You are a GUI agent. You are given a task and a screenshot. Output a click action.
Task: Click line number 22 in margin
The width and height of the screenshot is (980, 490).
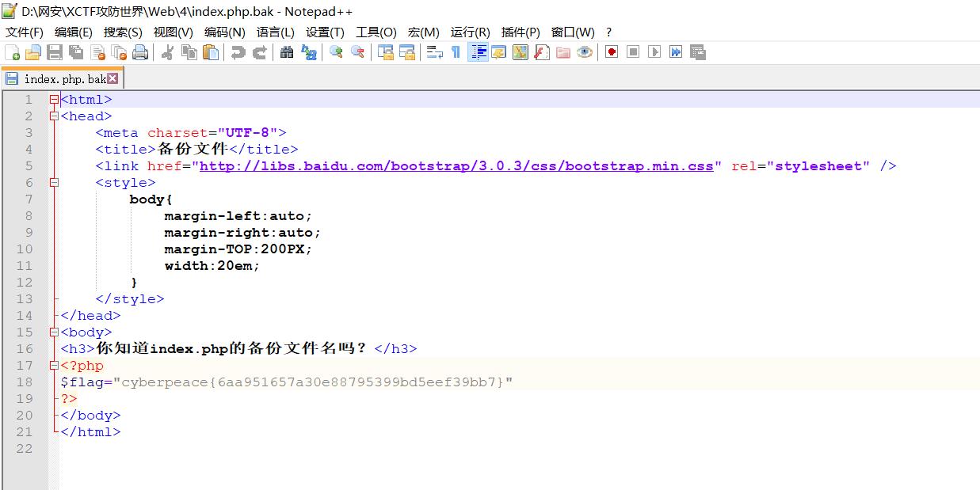point(25,449)
